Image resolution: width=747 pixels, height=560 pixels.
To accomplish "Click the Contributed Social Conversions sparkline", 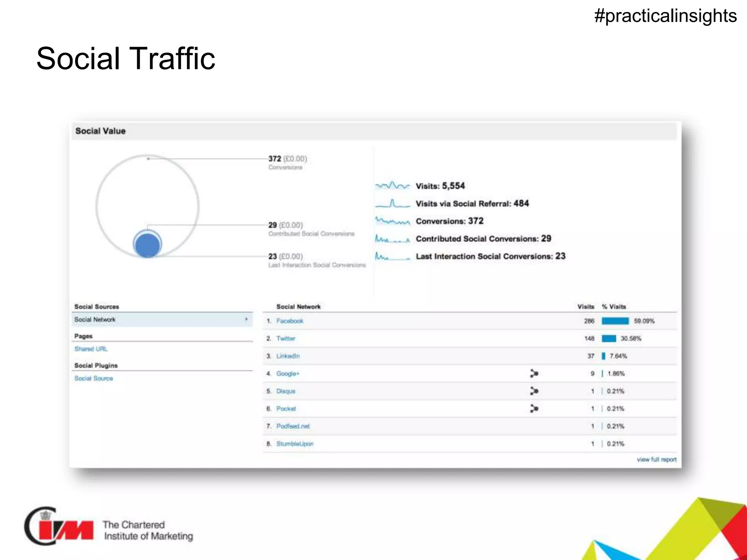I will (392, 238).
